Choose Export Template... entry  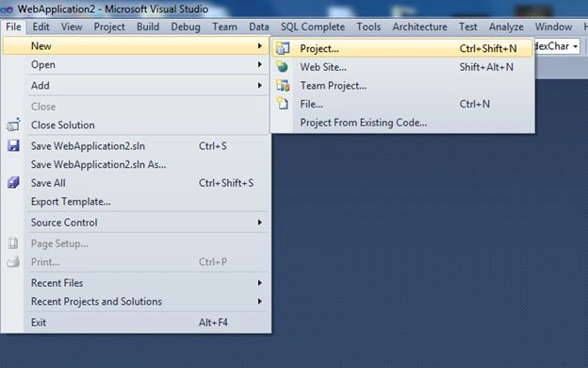(x=136, y=202)
